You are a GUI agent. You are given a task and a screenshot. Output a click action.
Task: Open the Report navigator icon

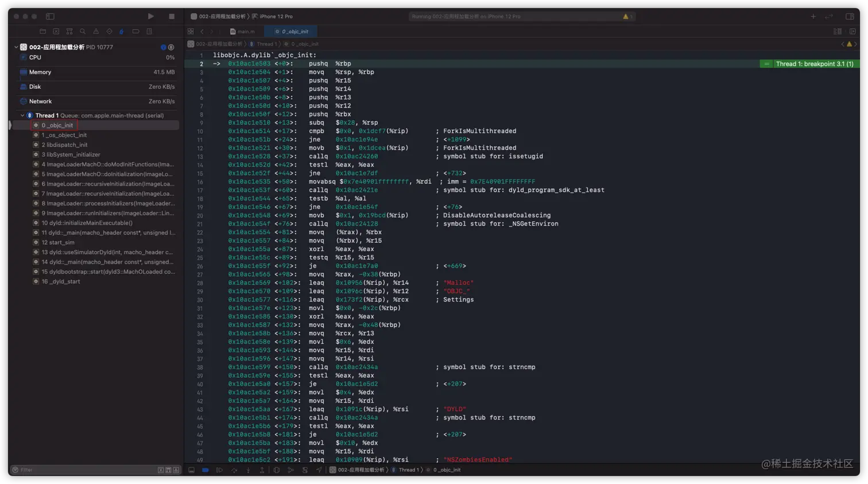pos(149,32)
